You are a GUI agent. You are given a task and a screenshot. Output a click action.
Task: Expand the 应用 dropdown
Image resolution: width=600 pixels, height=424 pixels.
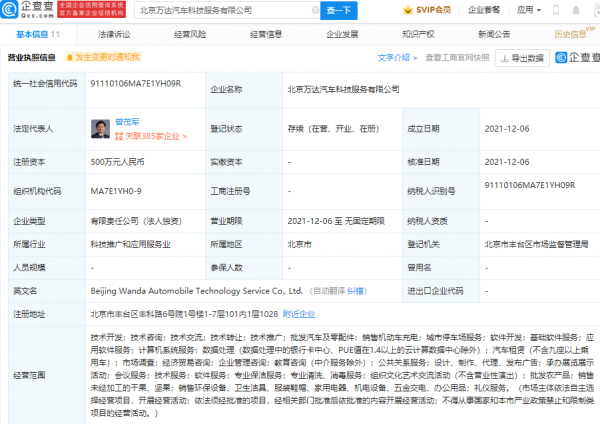[x=528, y=10]
